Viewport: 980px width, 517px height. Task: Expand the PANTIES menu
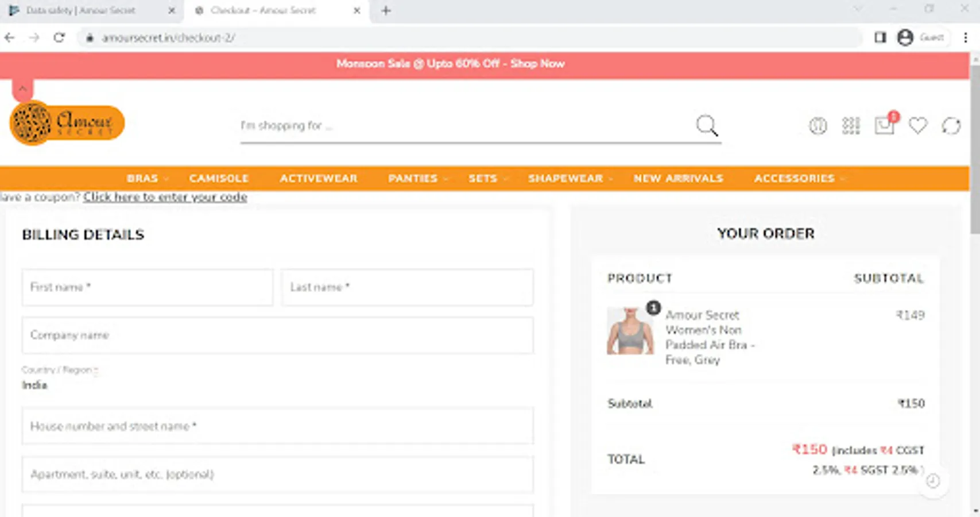point(417,179)
